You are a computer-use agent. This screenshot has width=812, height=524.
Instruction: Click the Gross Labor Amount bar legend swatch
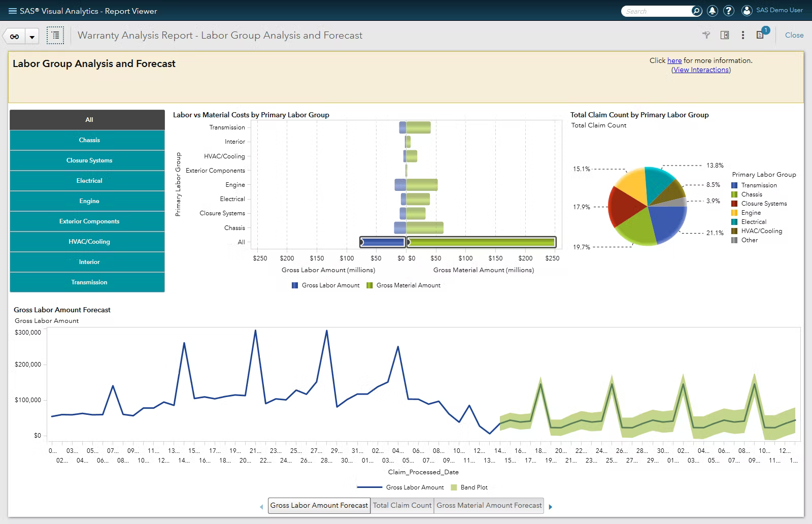coord(295,285)
